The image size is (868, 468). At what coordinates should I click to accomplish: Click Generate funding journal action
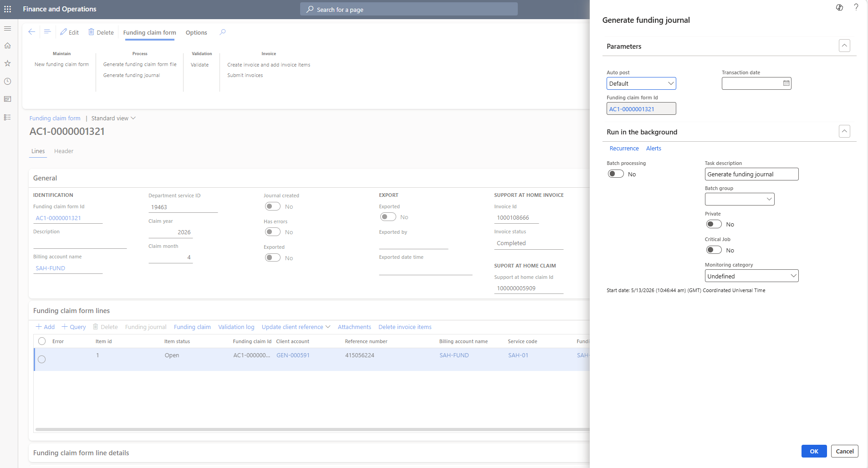pyautogui.click(x=132, y=76)
